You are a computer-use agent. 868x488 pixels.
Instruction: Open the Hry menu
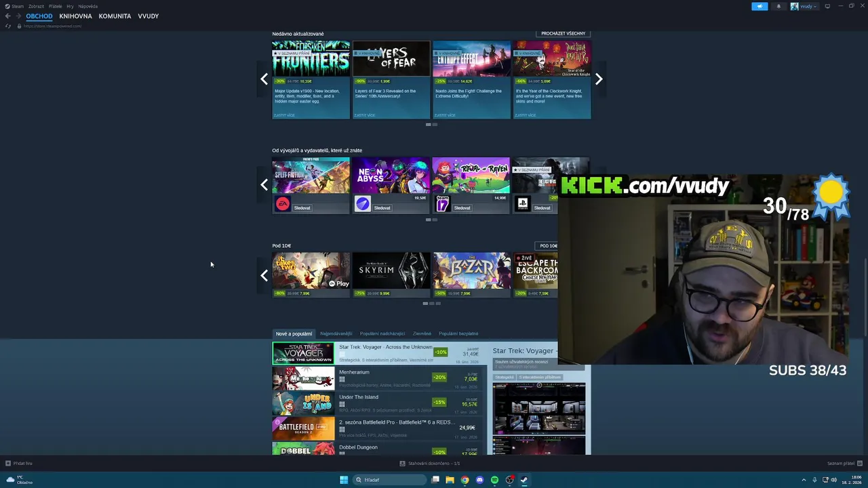click(70, 6)
